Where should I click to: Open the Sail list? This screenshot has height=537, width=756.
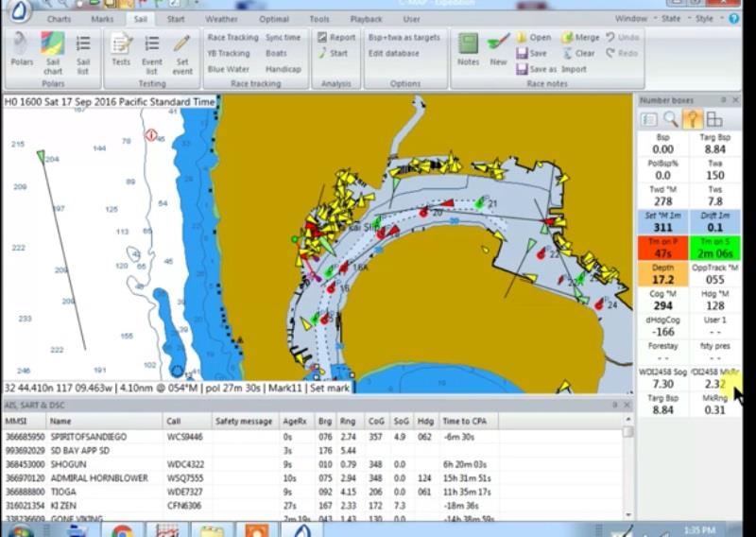83,53
